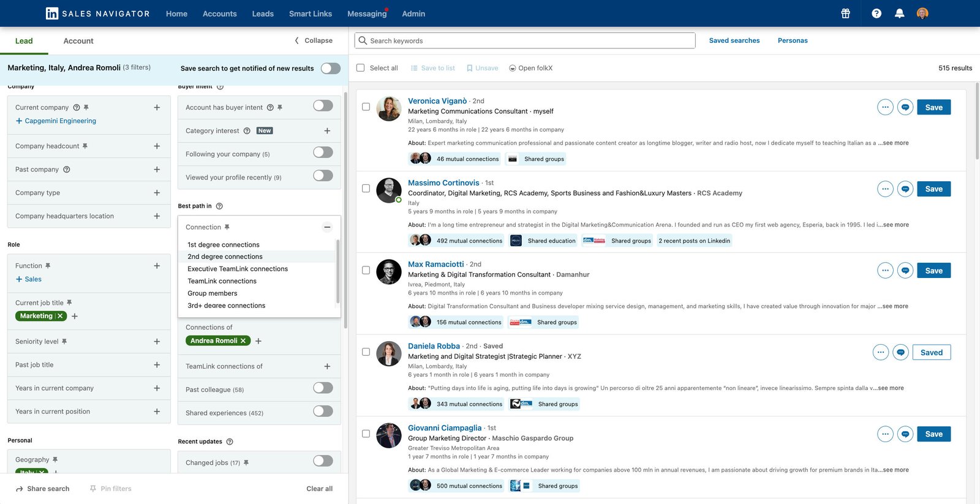The height and width of the screenshot is (504, 980).
Task: Click the Best path in info icon
Action: tap(219, 206)
